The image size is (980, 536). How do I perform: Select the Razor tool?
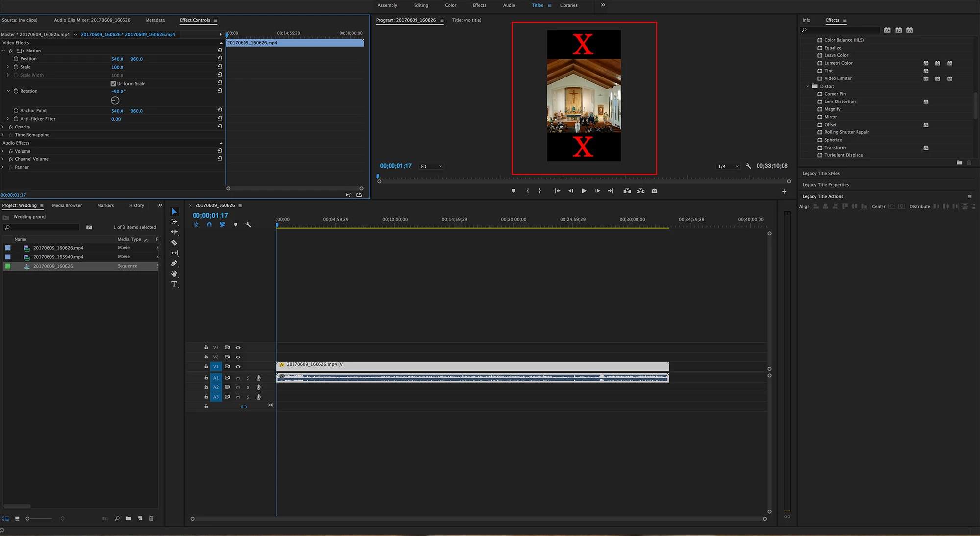coord(174,243)
